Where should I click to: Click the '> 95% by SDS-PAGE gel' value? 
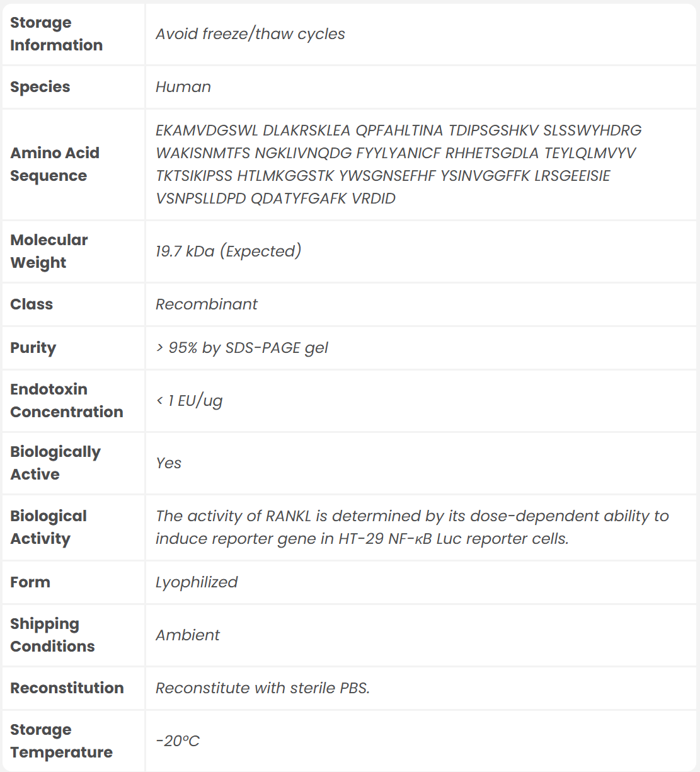(x=242, y=348)
